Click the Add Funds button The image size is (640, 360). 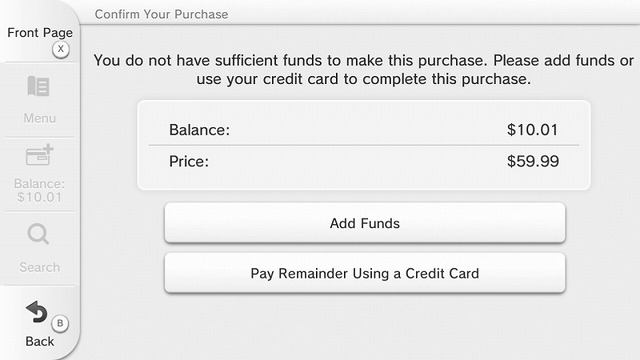(365, 223)
